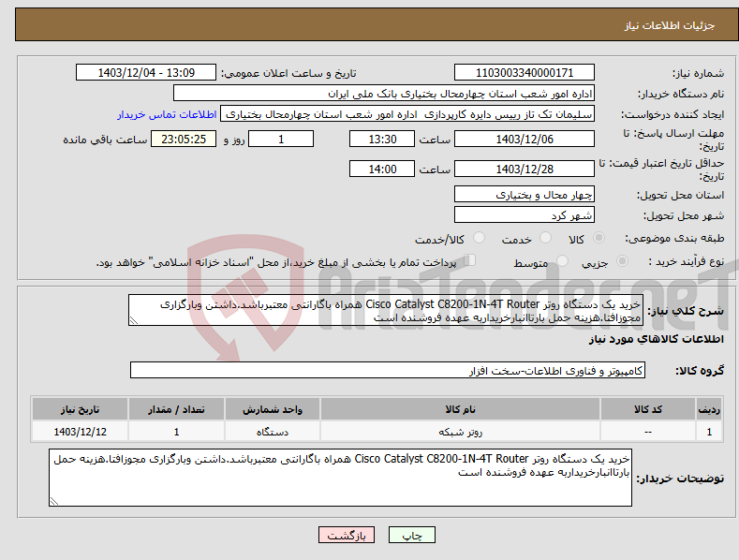The height and width of the screenshot is (560, 739).
Task: Click the remaining time field 23:05:25
Action: point(184,139)
